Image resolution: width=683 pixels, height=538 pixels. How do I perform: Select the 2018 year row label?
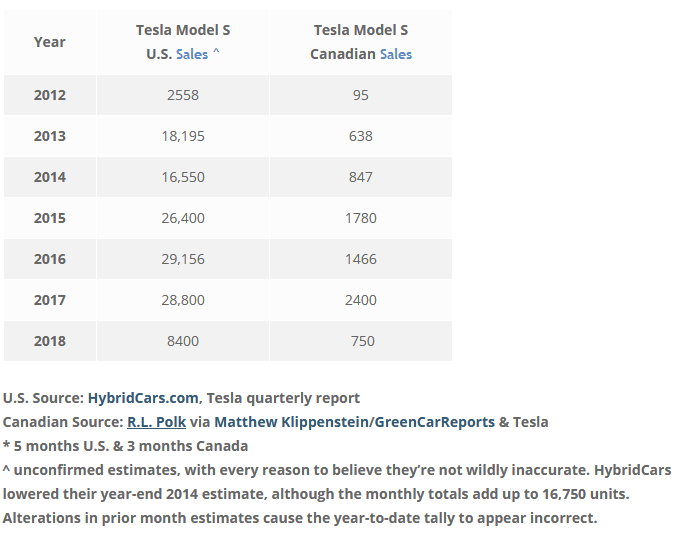coord(50,341)
